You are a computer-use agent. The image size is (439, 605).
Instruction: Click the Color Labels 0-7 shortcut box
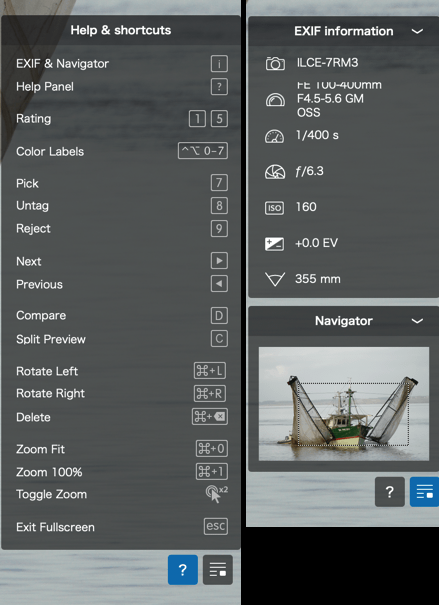coord(203,151)
